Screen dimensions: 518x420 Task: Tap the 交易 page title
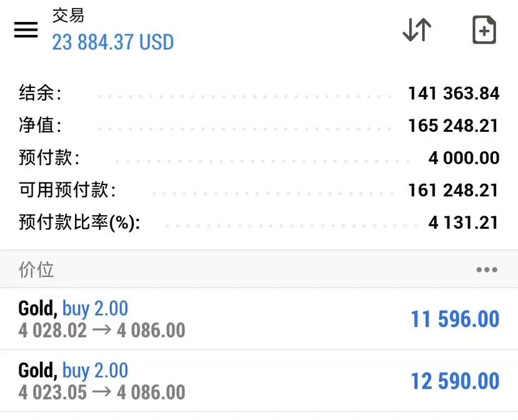pos(68,15)
